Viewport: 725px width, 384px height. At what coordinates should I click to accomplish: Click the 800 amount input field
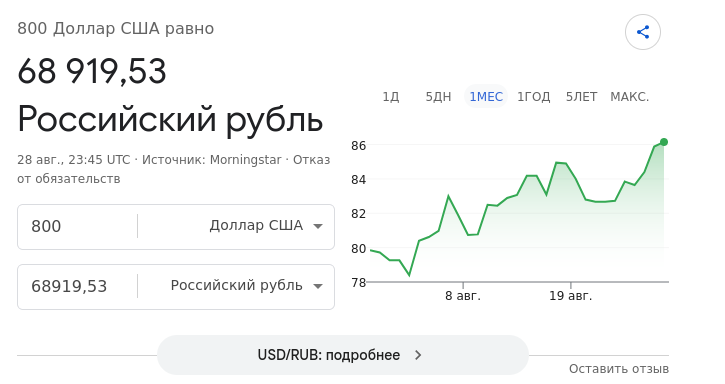(78, 227)
